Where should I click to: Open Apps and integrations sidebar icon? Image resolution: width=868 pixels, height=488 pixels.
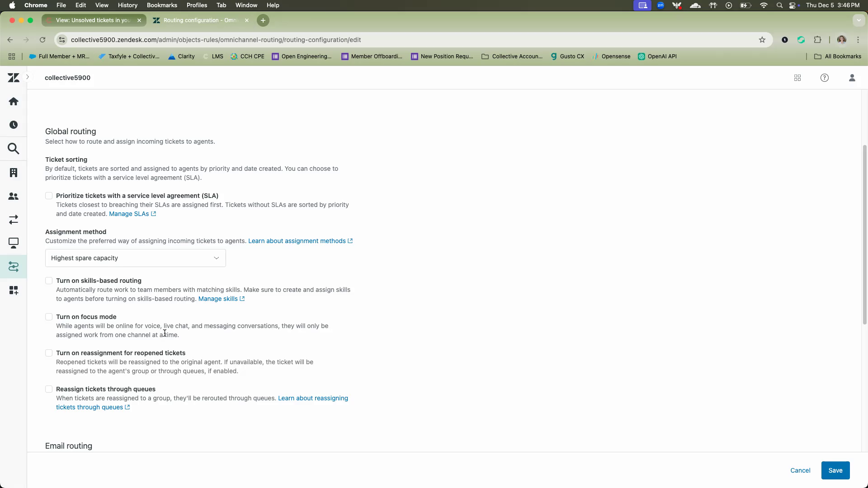14,291
